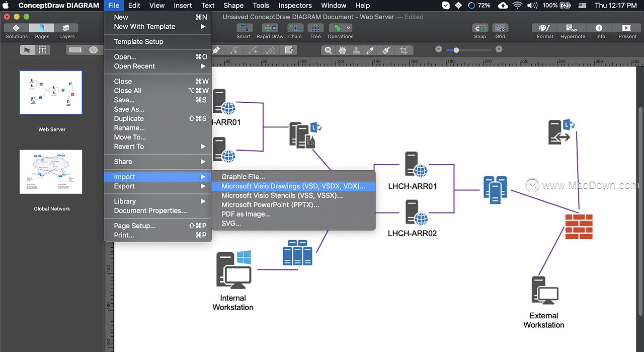The image size is (644, 352).
Task: Toggle Snap alignment on or off
Action: [x=480, y=28]
